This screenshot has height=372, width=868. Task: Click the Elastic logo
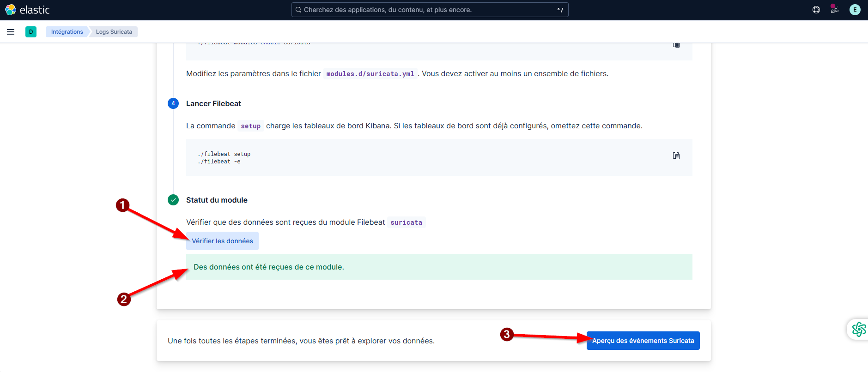27,10
